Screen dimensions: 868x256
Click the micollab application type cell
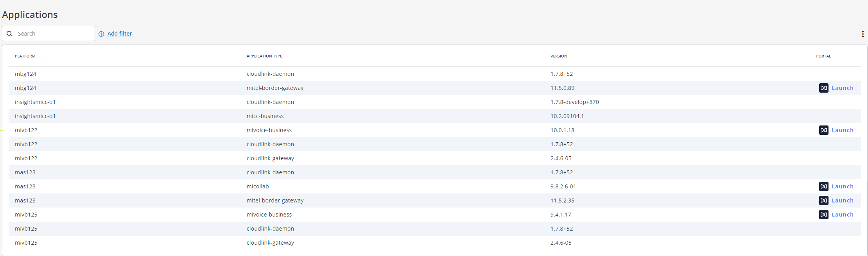[258, 186]
